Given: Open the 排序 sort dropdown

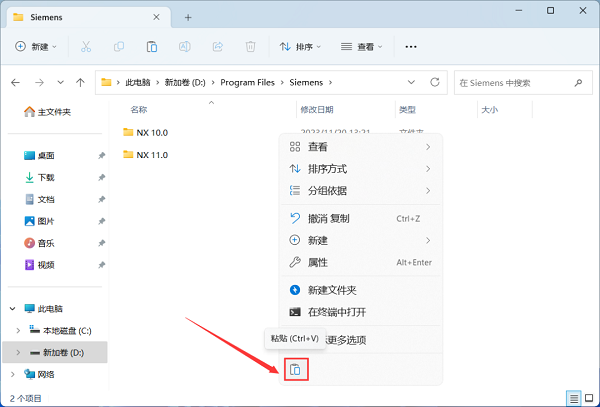Looking at the screenshot, I should (300, 47).
